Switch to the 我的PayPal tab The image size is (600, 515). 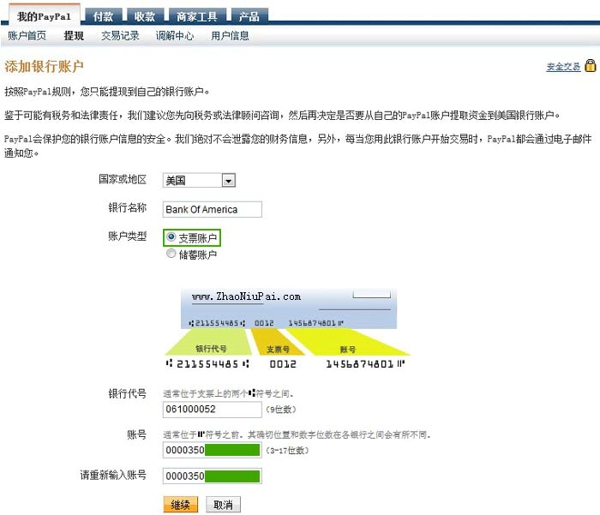[x=43, y=17]
